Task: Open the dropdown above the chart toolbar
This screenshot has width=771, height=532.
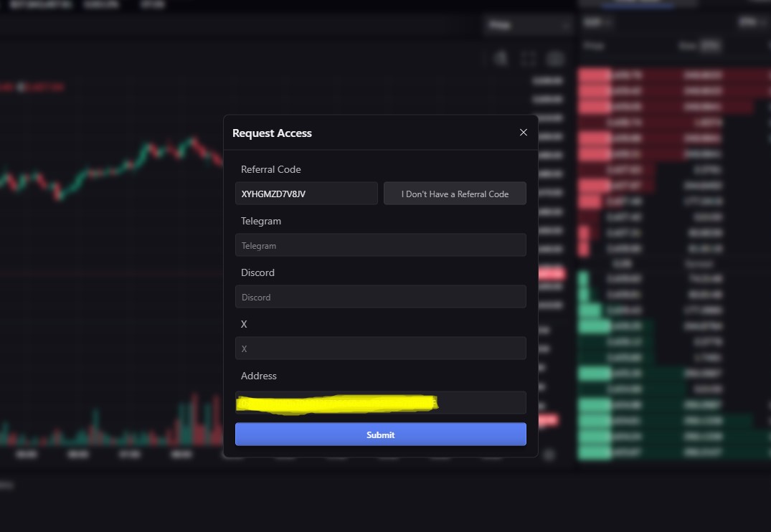Action: pyautogui.click(x=529, y=26)
